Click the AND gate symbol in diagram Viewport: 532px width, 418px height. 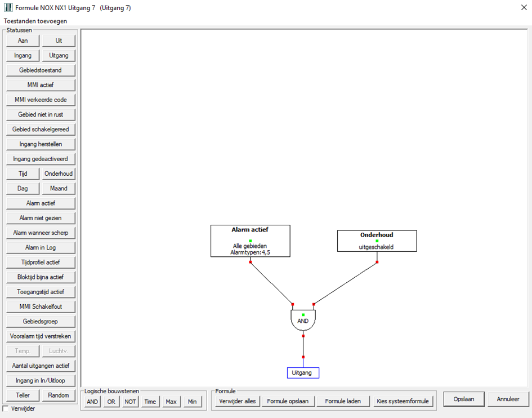[303, 321]
